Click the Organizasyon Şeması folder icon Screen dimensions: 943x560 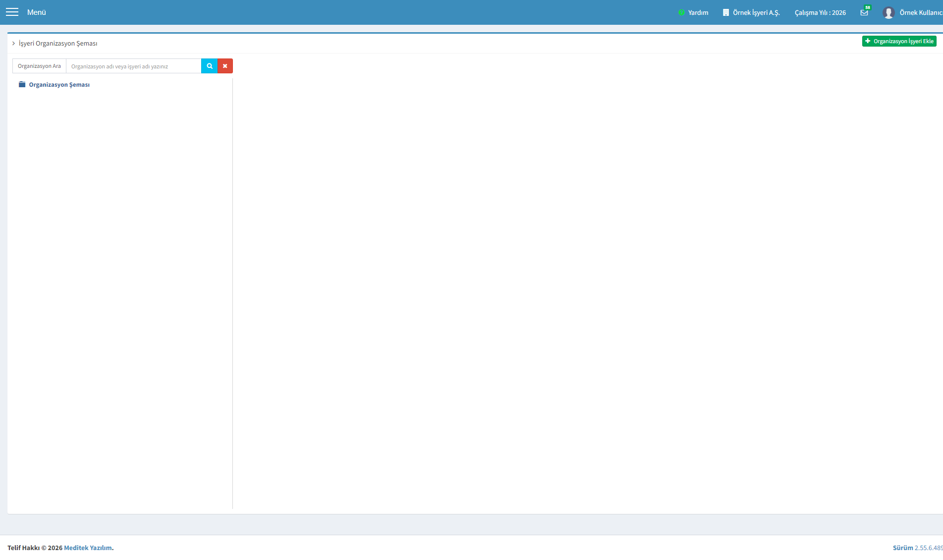22,84
